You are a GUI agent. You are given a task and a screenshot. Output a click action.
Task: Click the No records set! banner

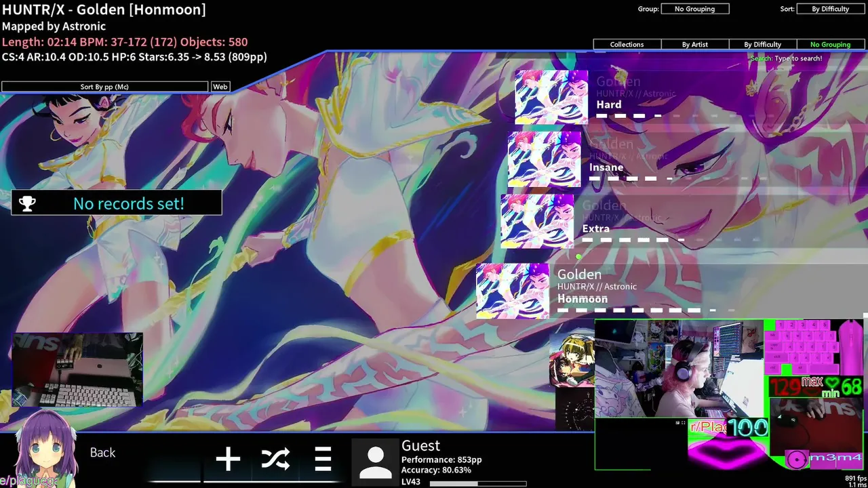(x=117, y=203)
